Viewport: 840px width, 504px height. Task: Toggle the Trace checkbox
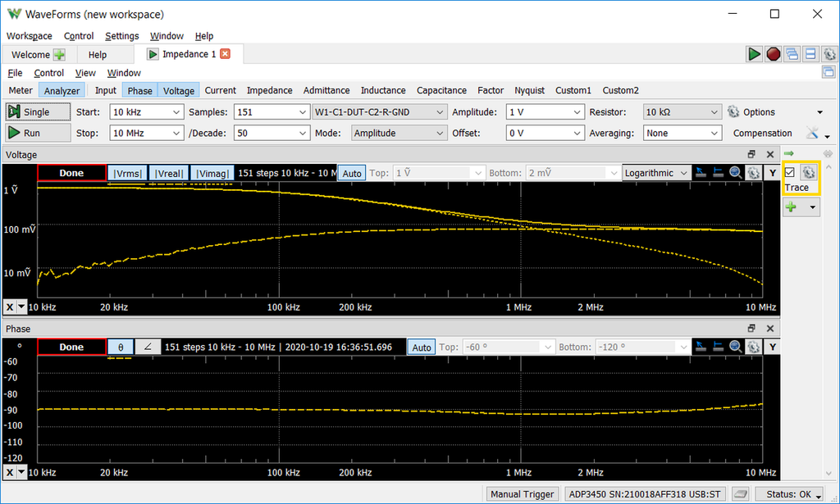coord(790,172)
